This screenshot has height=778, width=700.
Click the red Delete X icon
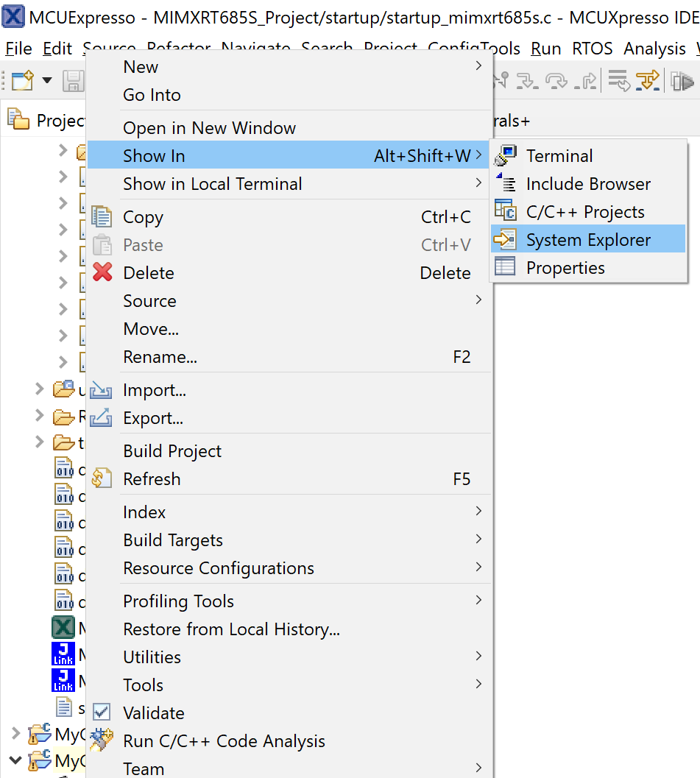(x=102, y=273)
